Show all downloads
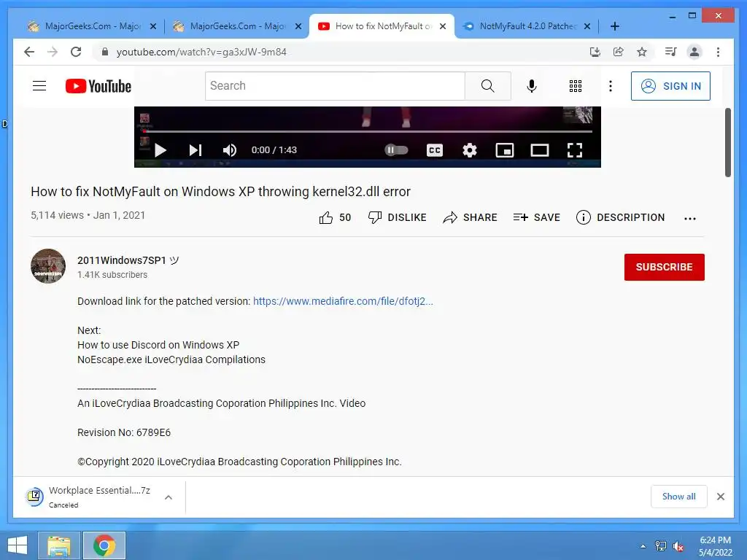The height and width of the screenshot is (560, 747). pos(679,497)
